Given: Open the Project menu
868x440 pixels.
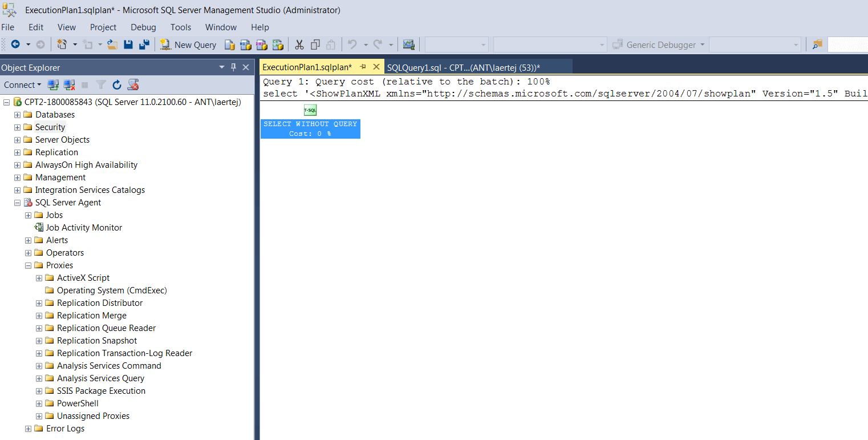Looking at the screenshot, I should [x=103, y=27].
